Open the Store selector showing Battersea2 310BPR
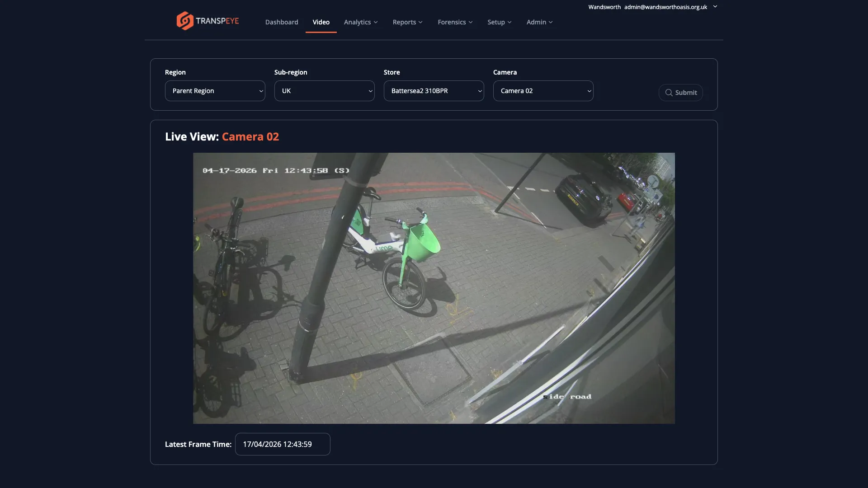 pyautogui.click(x=434, y=91)
